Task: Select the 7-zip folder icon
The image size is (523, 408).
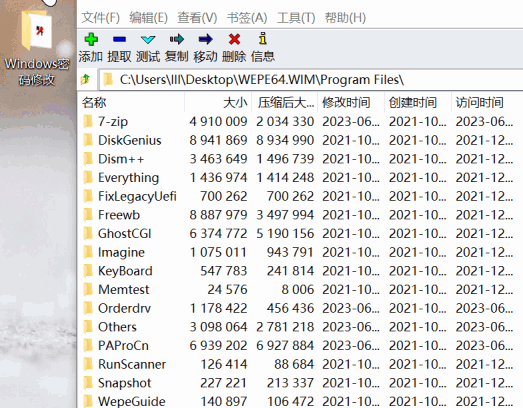Action: click(88, 121)
